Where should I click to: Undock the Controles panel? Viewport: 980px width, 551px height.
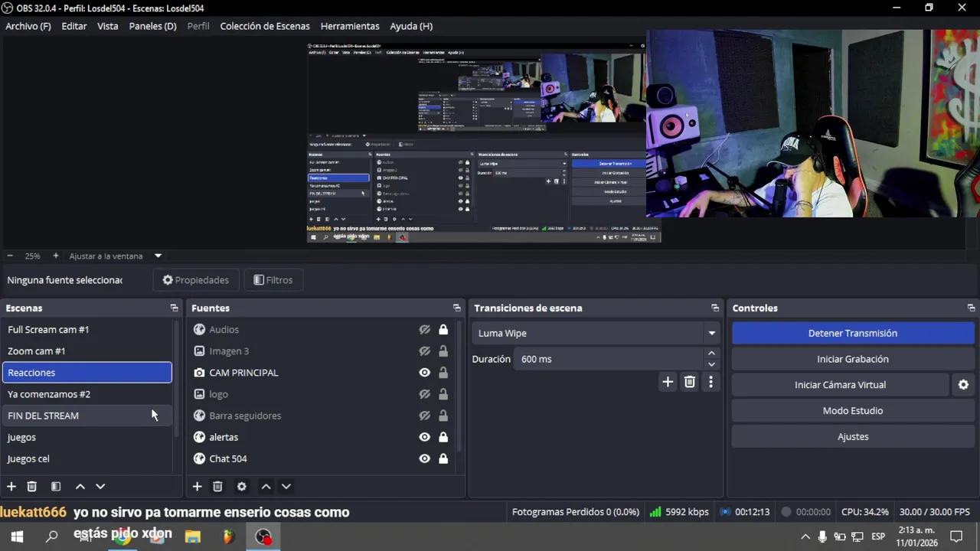pyautogui.click(x=971, y=308)
